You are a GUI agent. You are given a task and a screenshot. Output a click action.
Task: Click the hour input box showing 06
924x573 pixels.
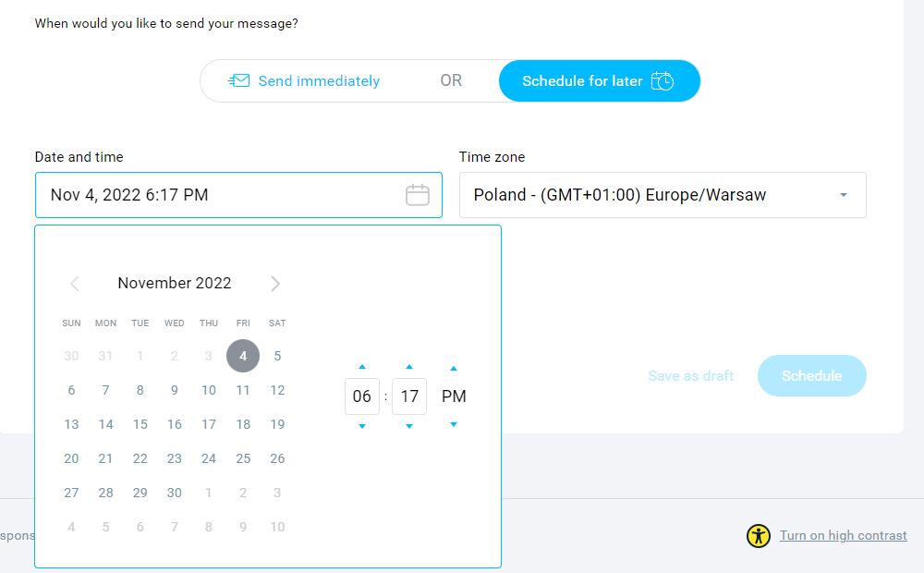point(362,396)
